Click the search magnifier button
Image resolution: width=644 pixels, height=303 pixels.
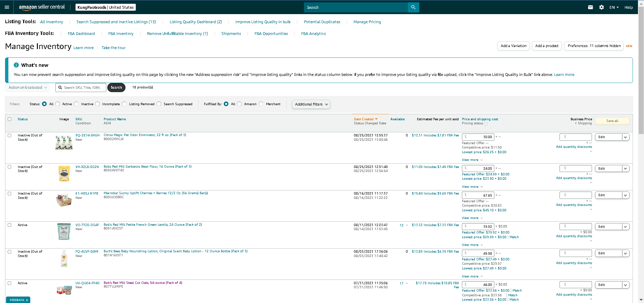[x=413, y=7]
